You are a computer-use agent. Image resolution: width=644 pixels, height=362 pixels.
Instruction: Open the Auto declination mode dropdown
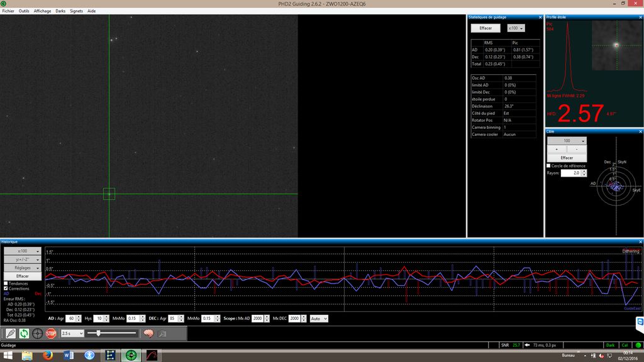[319, 319]
